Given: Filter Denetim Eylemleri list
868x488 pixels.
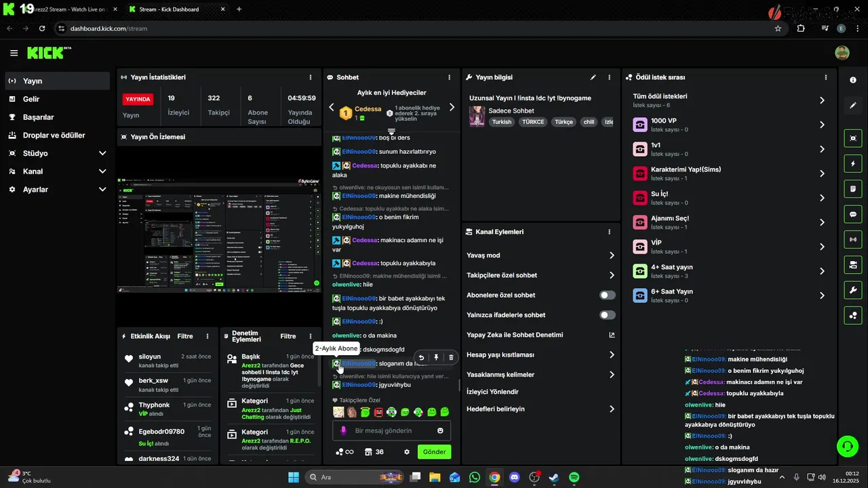Looking at the screenshot, I should click(x=288, y=336).
